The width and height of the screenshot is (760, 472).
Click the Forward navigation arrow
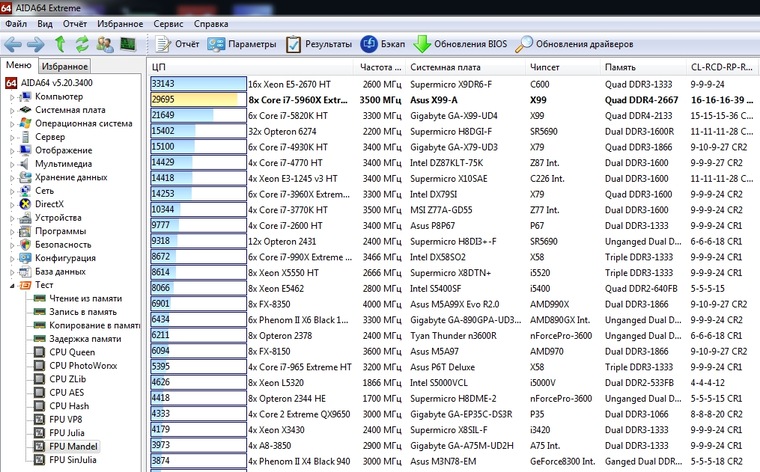(35, 45)
